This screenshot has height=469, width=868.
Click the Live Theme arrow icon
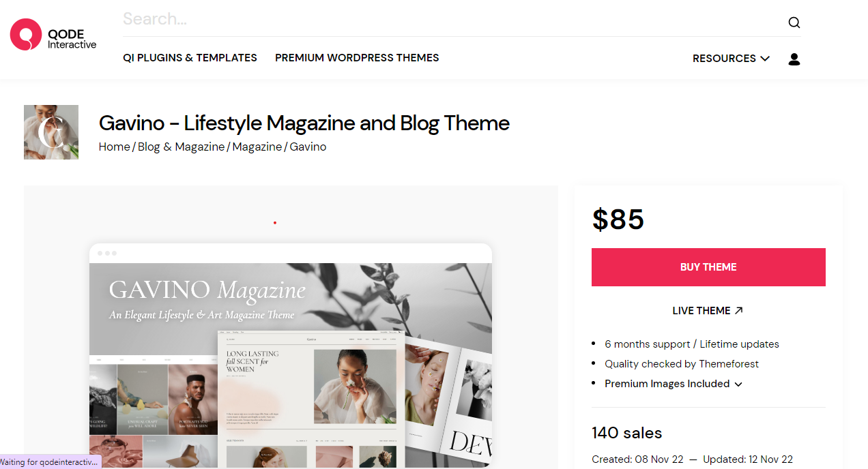tap(738, 310)
